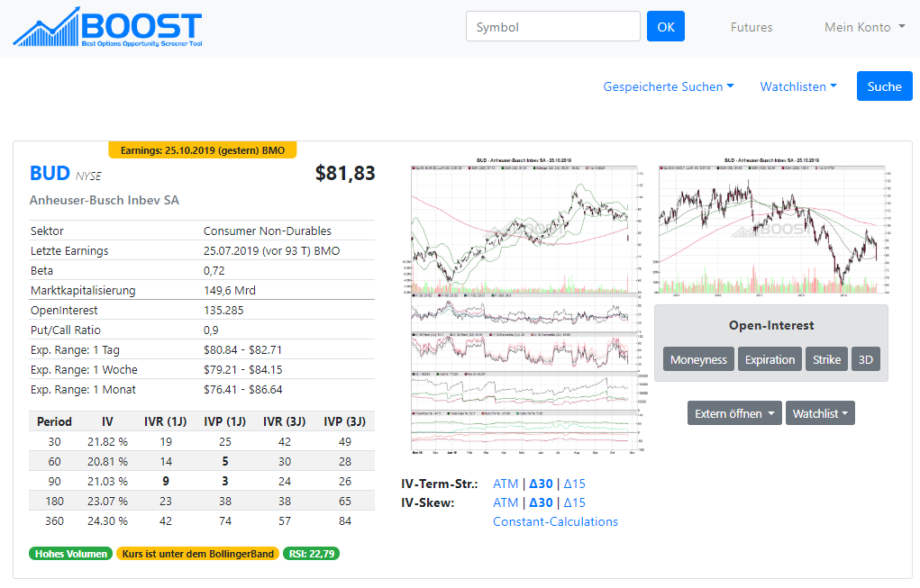
Task: Select the Exp. Range 1 Woche value
Action: pos(243,369)
